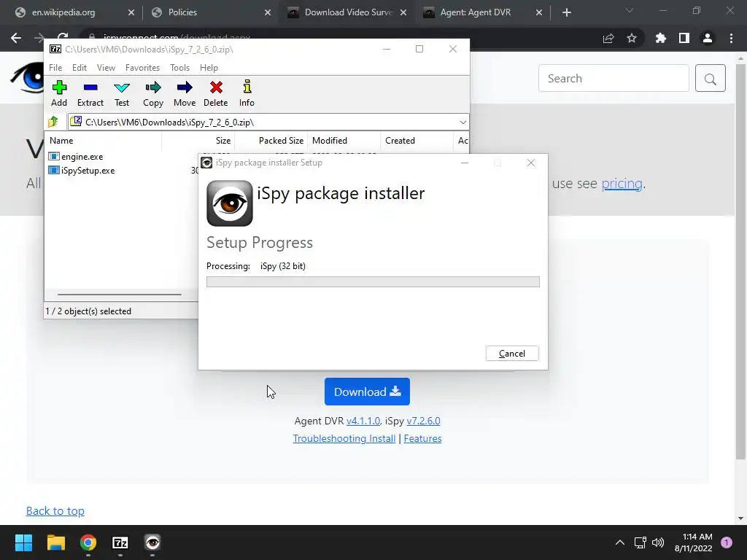The height and width of the screenshot is (560, 747).
Task: Show hidden system tray icons
Action: tap(620, 542)
